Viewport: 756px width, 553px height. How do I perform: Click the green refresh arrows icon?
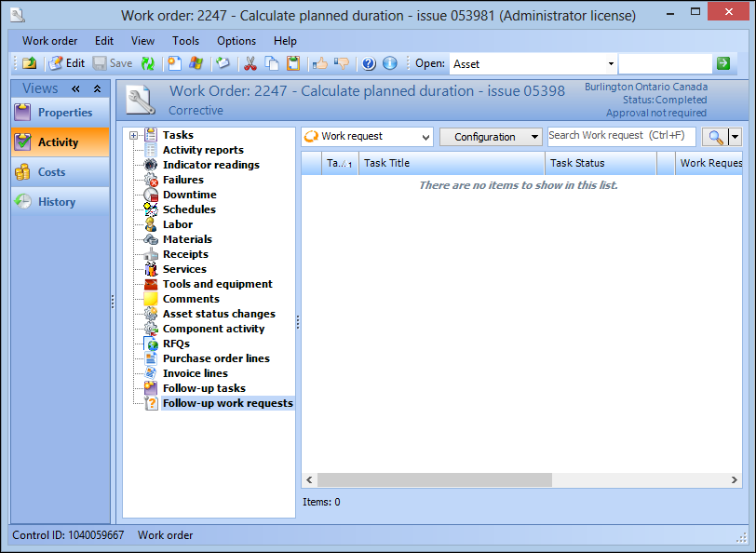[x=147, y=63]
